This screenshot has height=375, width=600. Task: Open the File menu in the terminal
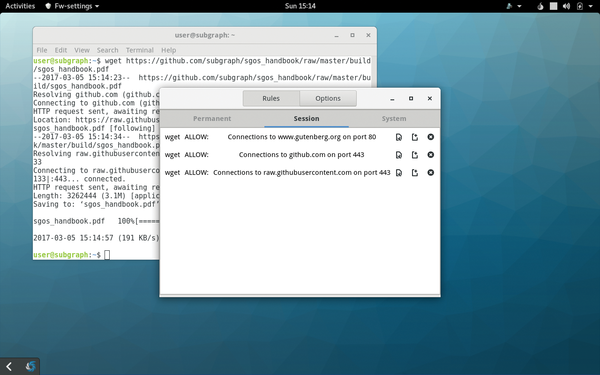[x=42, y=50]
